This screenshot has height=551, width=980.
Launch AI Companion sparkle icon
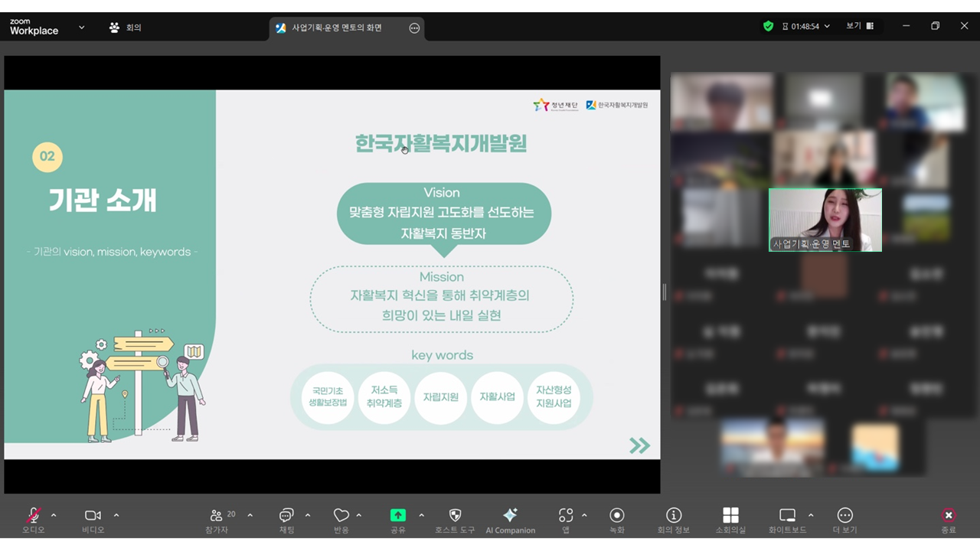click(510, 515)
